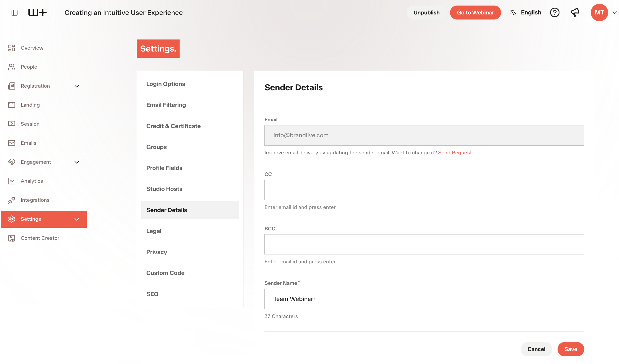
Task: Expand the Registration submenu chevron
Action: click(77, 86)
